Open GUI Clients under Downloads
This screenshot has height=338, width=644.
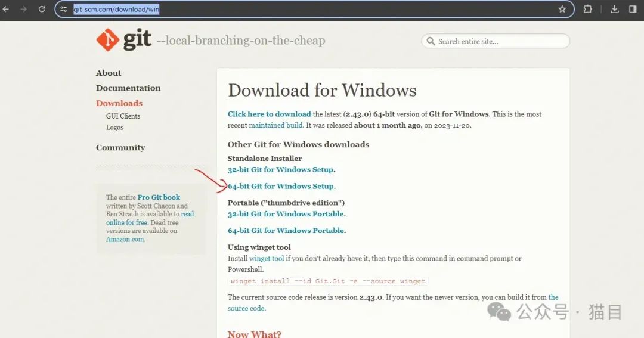point(123,116)
